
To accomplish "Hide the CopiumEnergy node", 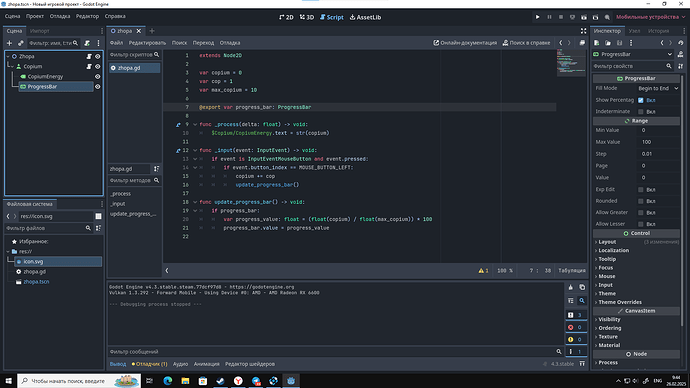I will pos(98,77).
